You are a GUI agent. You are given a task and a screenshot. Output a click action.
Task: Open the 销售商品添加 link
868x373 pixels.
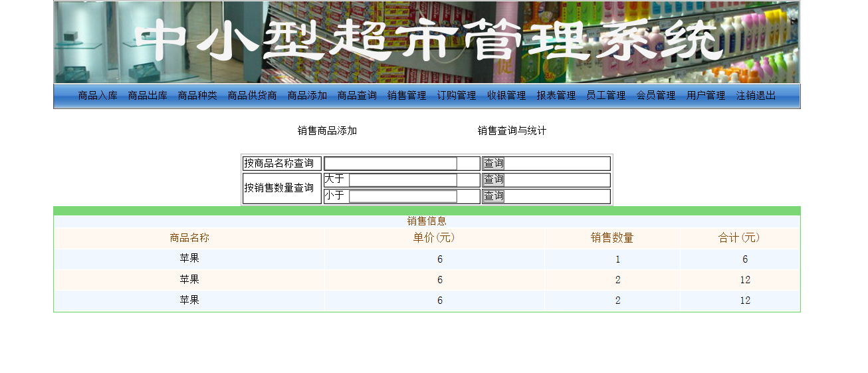pos(327,131)
